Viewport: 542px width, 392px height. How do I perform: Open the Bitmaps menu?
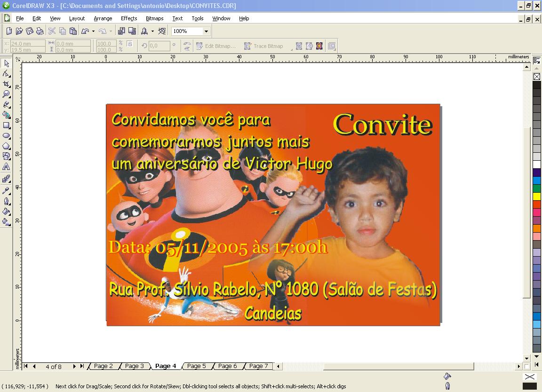pyautogui.click(x=154, y=18)
